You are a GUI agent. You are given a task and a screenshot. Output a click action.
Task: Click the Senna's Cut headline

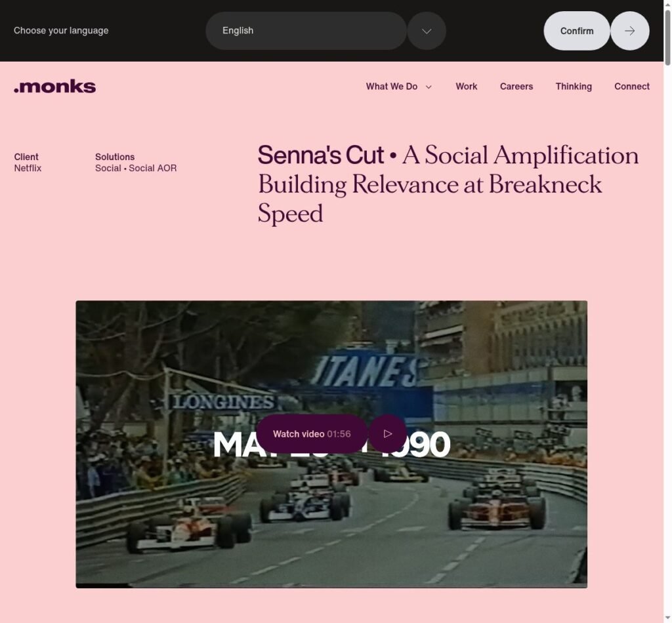(x=448, y=184)
